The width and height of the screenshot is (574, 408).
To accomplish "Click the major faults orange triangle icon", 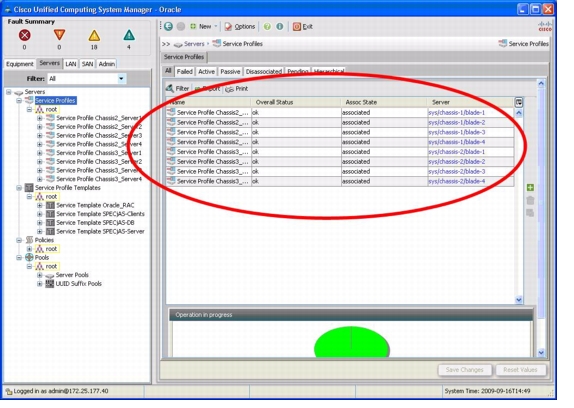I will (x=59, y=35).
